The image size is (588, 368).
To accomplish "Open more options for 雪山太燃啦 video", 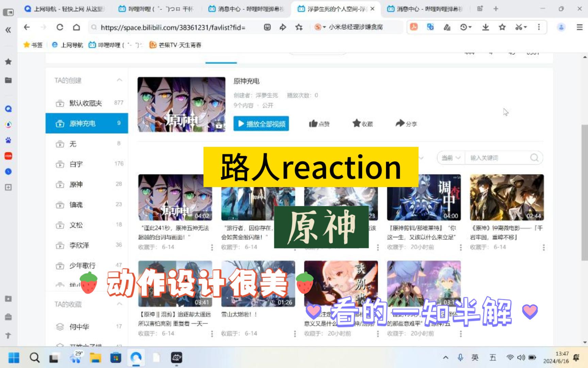I will (295, 334).
